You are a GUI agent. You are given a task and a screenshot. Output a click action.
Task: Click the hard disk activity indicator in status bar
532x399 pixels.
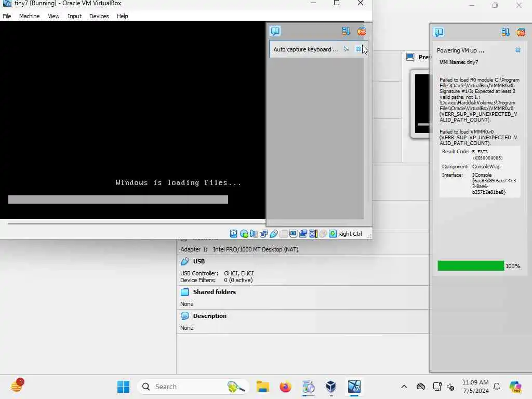(233, 233)
